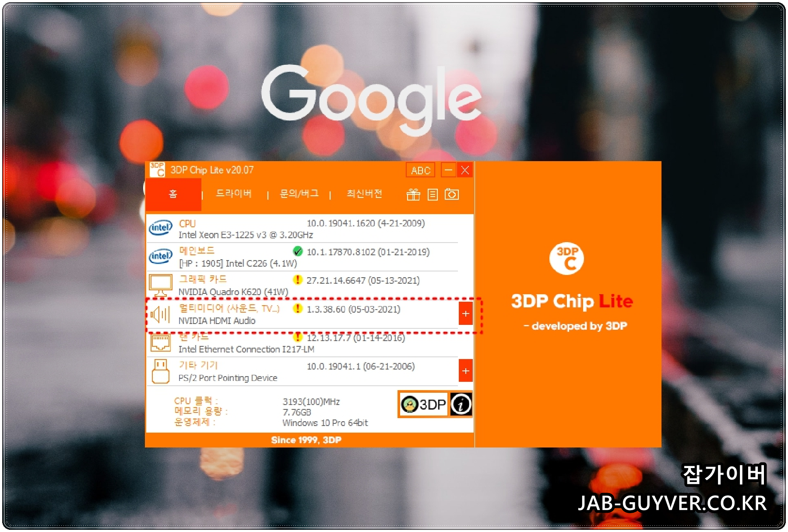This screenshot has width=788, height=532.
Task: Click Windows 10 Pro 64bit text
Action: [x=325, y=423]
